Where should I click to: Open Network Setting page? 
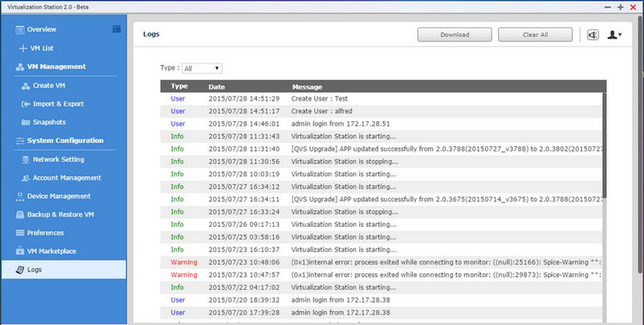[x=58, y=160]
